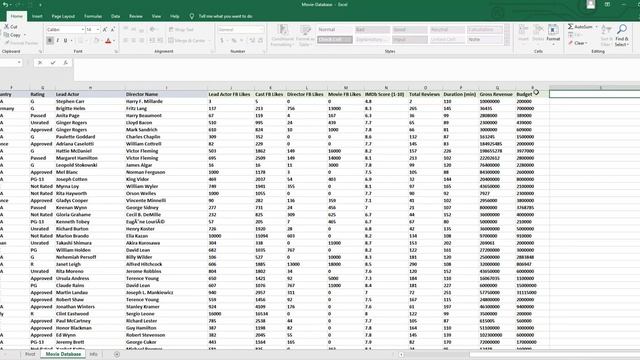Open the AutoSum dropdown arrow
Image resolution: width=640 pixels, height=360 pixels.
(x=596, y=27)
